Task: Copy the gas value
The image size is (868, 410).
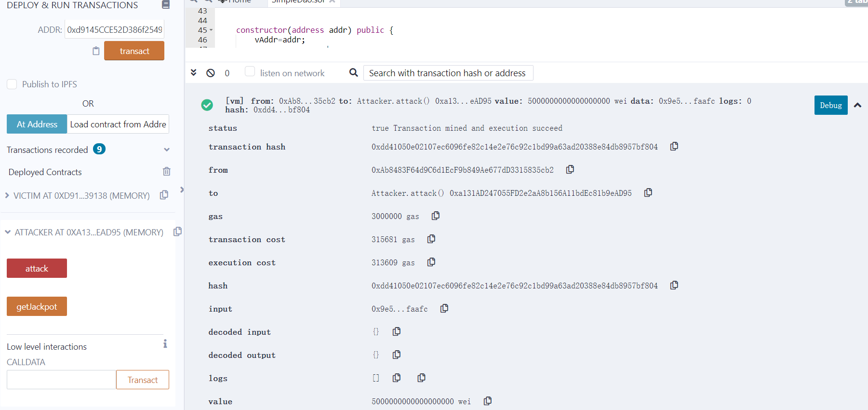Action: point(435,216)
